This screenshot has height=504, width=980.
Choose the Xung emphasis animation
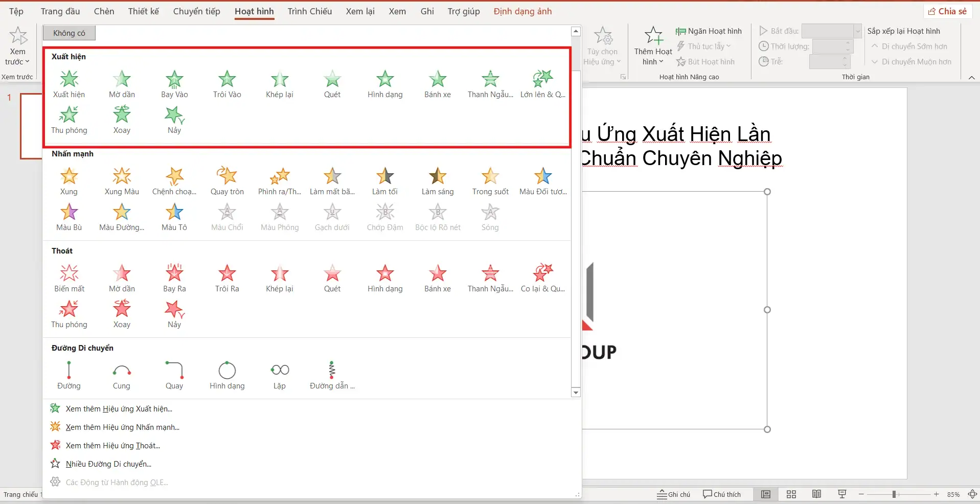tap(69, 181)
